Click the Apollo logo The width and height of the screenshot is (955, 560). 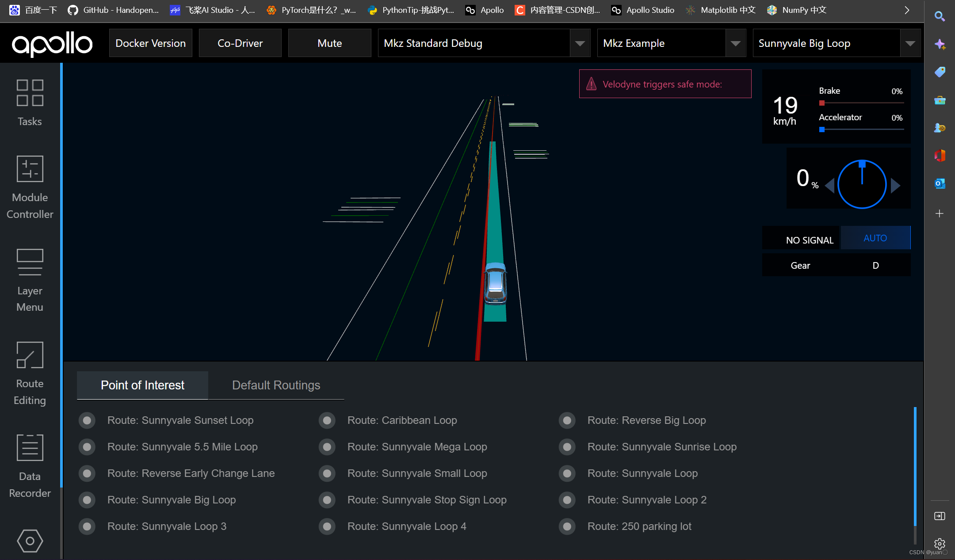52,43
